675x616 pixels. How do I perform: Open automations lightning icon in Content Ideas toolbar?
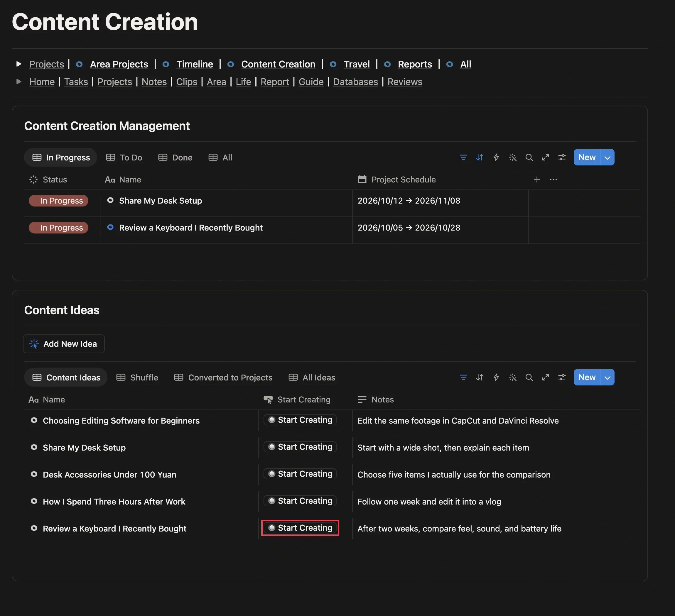496,378
